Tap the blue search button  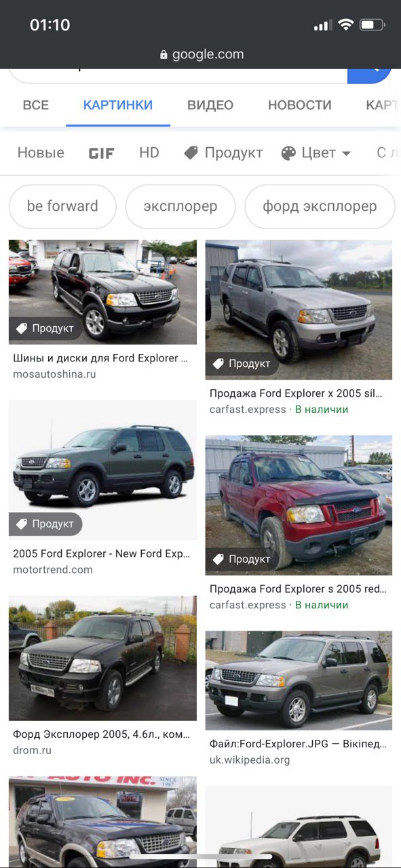370,76
